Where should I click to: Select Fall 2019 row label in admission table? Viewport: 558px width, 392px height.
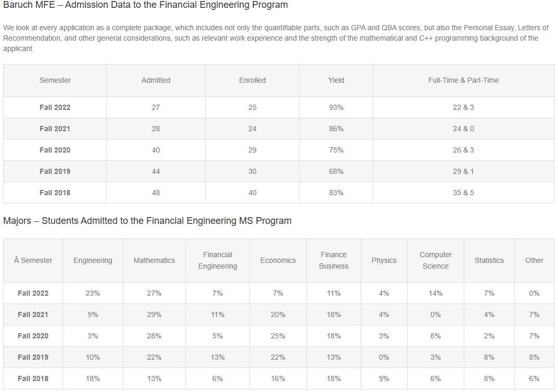click(55, 171)
